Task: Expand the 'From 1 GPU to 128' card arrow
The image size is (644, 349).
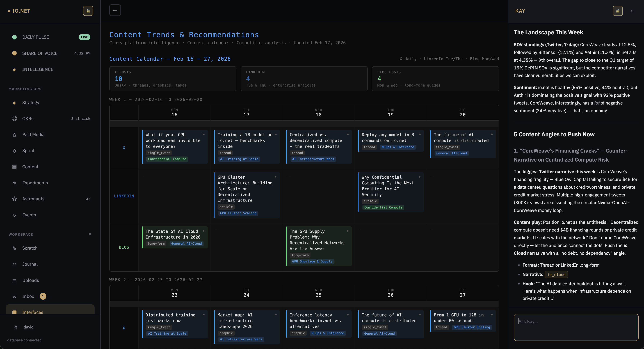Action: point(492,314)
